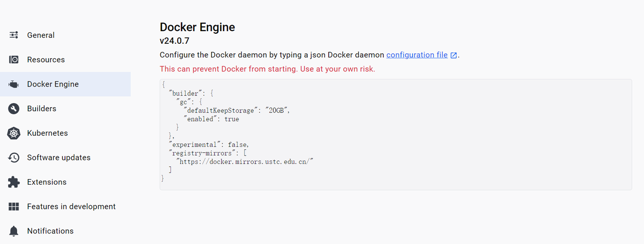The width and height of the screenshot is (644, 244).
Task: Click the v24.0.7 version text
Action: pyautogui.click(x=175, y=41)
